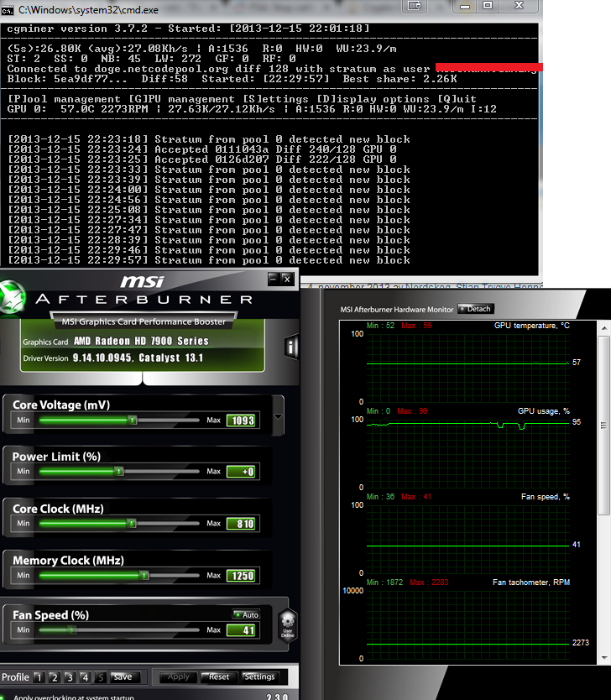Screen dimensions: 611x700
Task: Toggle Fan Speed Auto mode
Action: click(x=247, y=614)
